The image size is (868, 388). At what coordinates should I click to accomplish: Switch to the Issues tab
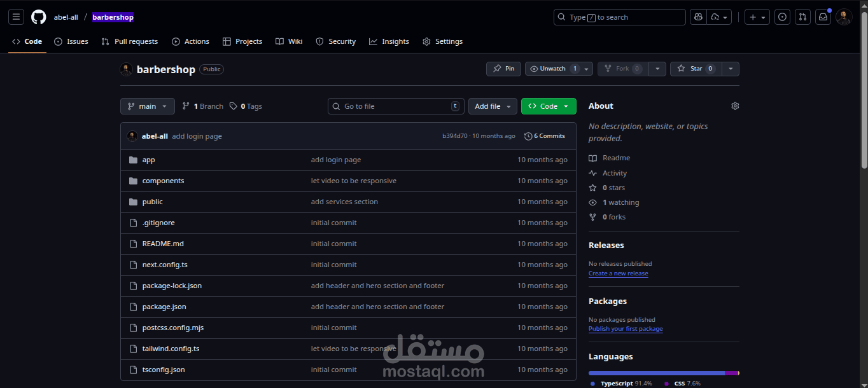(x=71, y=41)
